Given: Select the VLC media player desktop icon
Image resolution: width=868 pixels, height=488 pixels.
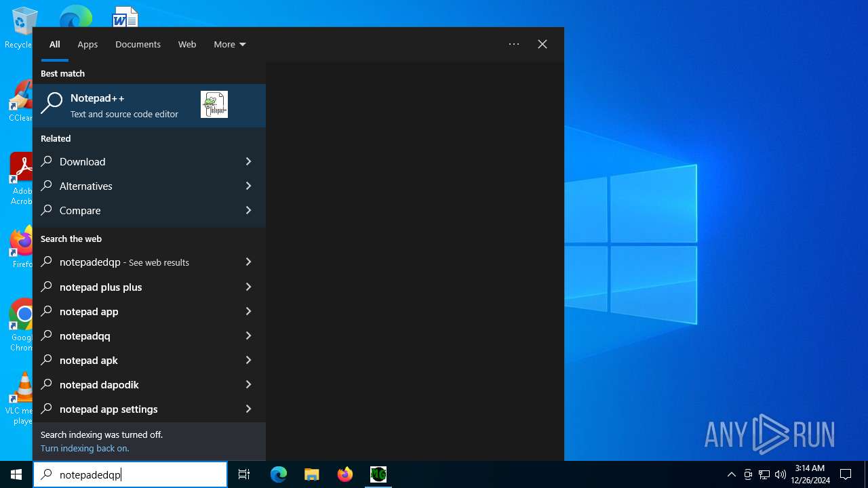Looking at the screenshot, I should coord(20,398).
